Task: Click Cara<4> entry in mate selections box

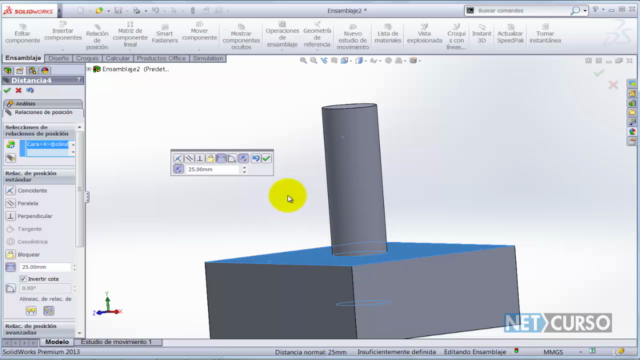Action: [47, 144]
